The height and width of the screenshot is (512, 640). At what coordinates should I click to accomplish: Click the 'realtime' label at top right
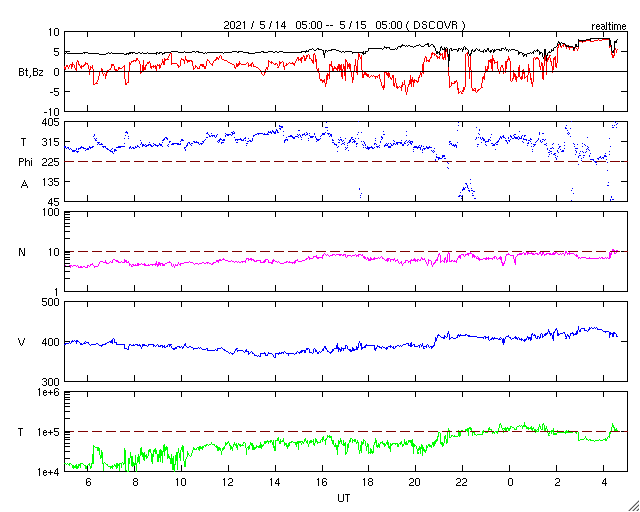[x=609, y=27]
